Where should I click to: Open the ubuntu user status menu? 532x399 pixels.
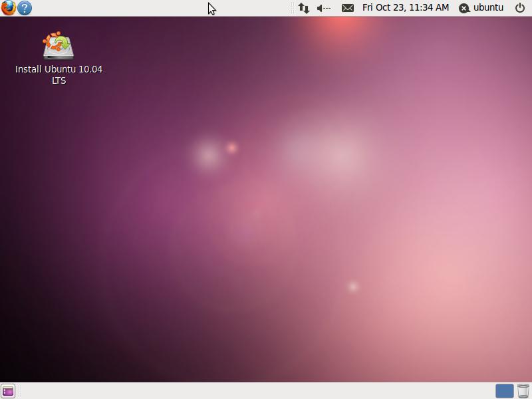click(x=481, y=8)
